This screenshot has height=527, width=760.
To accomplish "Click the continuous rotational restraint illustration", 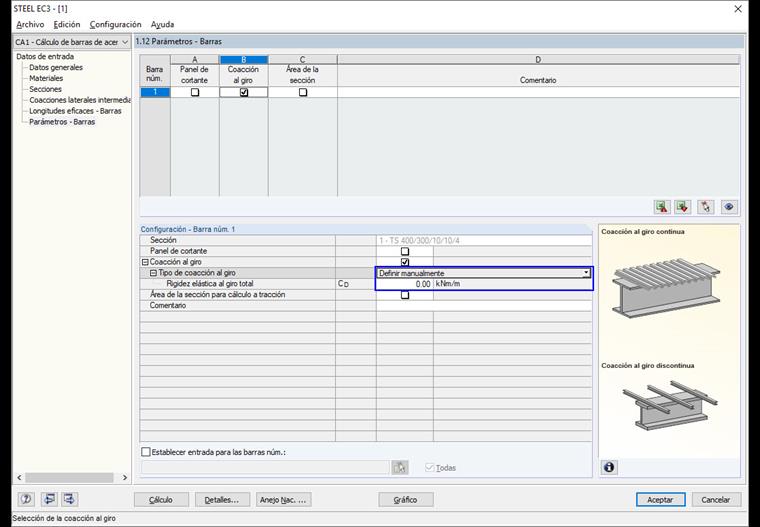I will pos(666,289).
